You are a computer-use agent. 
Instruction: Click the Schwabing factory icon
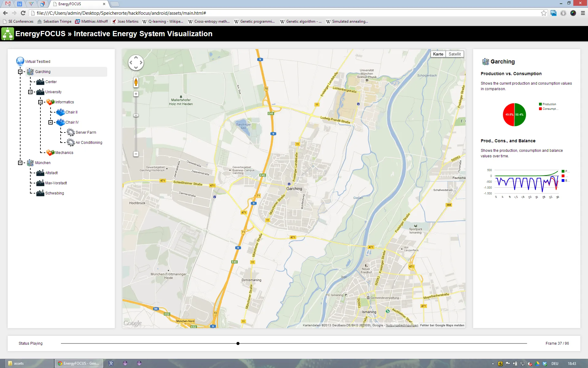coord(40,193)
